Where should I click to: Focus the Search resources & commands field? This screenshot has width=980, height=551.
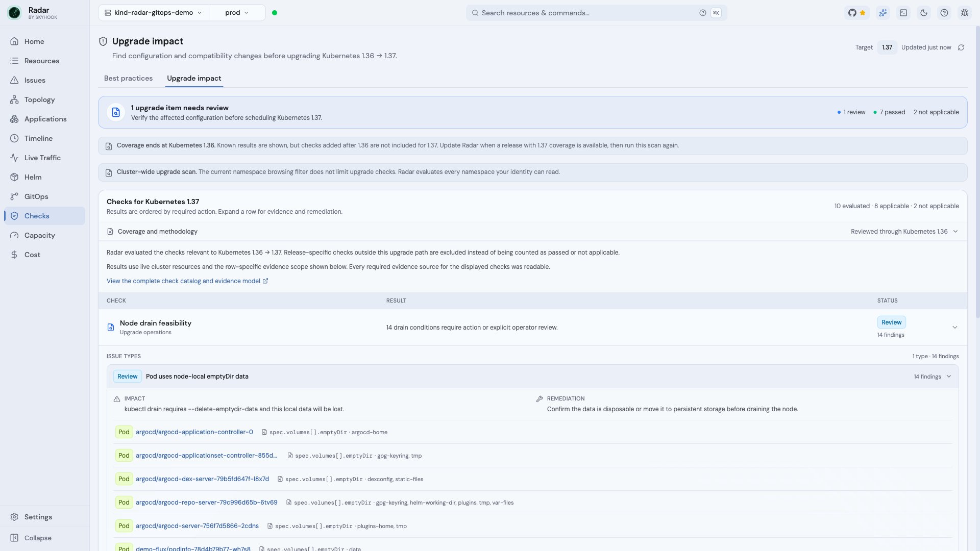(596, 13)
